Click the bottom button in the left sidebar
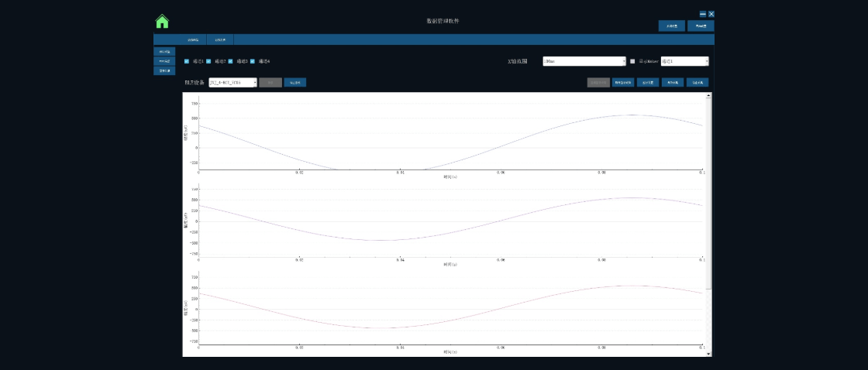The width and height of the screenshot is (868, 370). coord(164,70)
